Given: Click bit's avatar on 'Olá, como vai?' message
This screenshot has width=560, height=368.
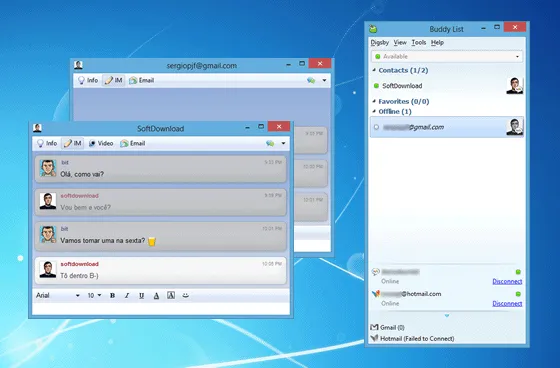Looking at the screenshot, I should (48, 168).
